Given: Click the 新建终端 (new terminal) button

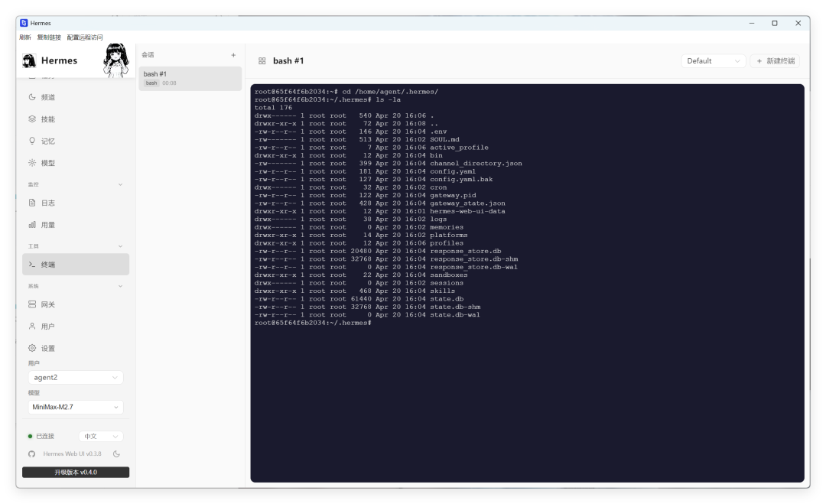Looking at the screenshot, I should pos(775,61).
